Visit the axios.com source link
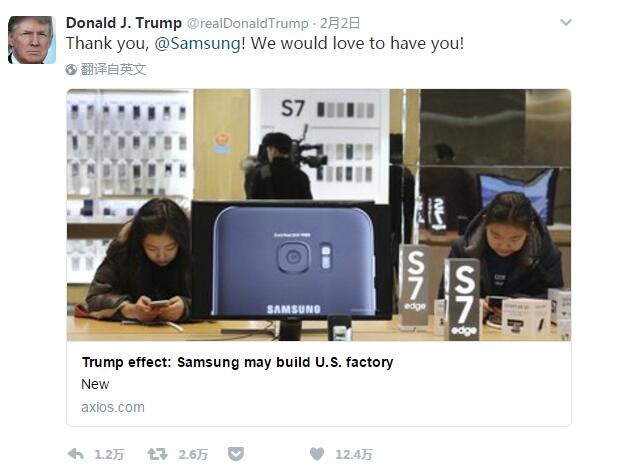Screen dimensions: 627x470 coord(113,407)
